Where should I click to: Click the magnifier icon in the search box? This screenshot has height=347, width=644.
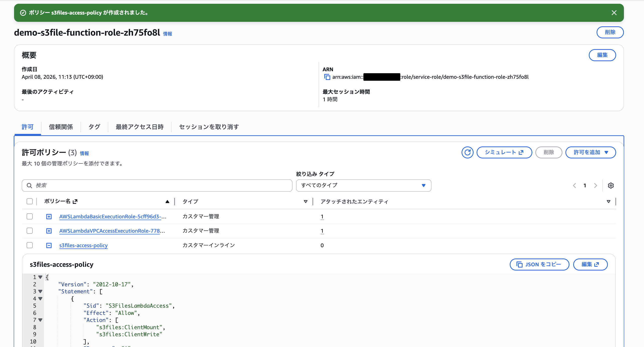(29, 186)
